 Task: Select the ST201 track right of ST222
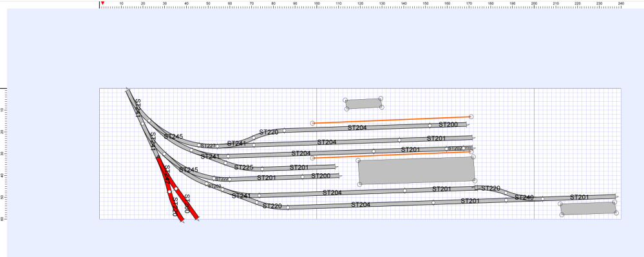[266, 178]
